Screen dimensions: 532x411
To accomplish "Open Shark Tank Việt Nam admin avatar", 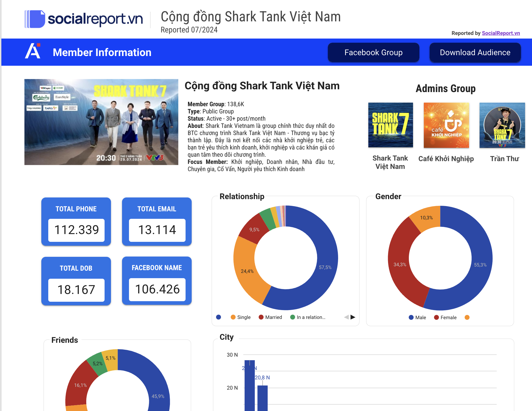I will (391, 125).
